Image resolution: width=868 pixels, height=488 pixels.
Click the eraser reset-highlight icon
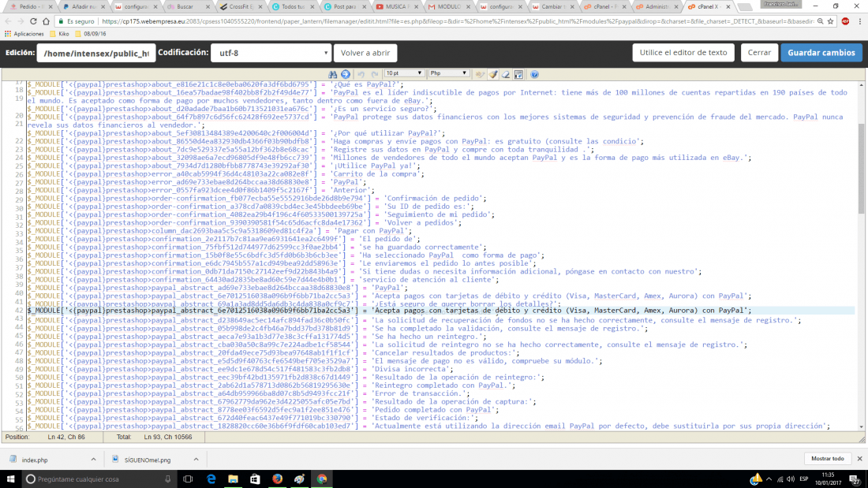click(505, 74)
